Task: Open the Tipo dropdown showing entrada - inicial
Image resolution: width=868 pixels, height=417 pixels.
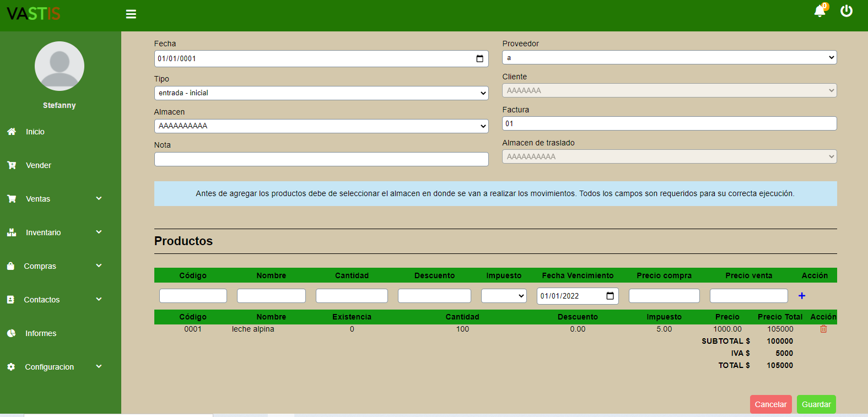Action: click(321, 93)
